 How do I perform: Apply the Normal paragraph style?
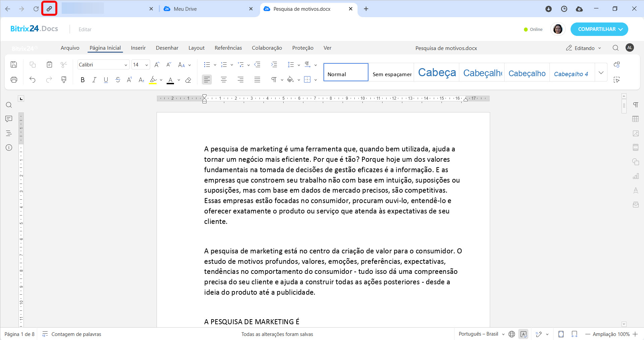coord(346,72)
